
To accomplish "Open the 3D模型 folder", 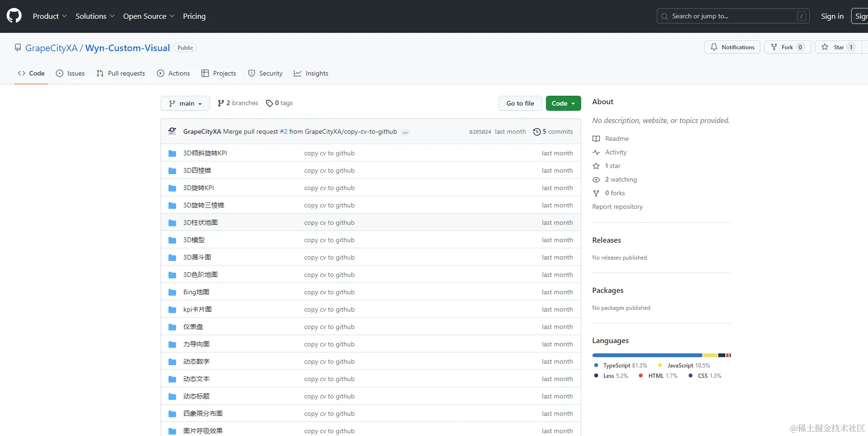I will [194, 240].
